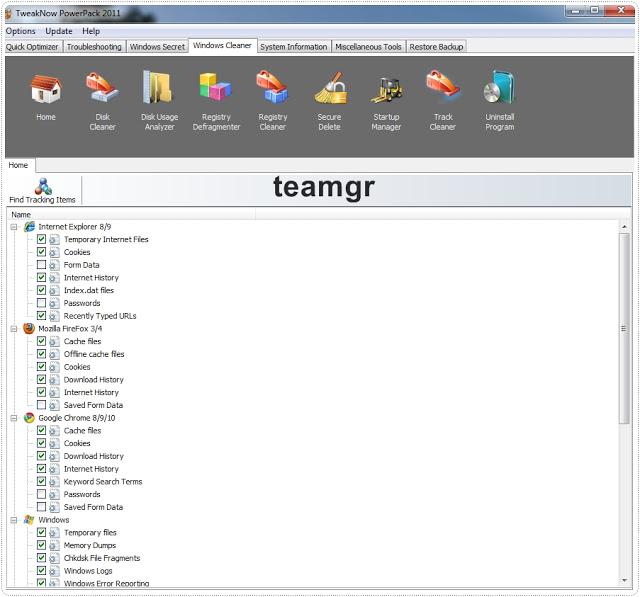
Task: Open the Update menu
Action: pyautogui.click(x=59, y=31)
